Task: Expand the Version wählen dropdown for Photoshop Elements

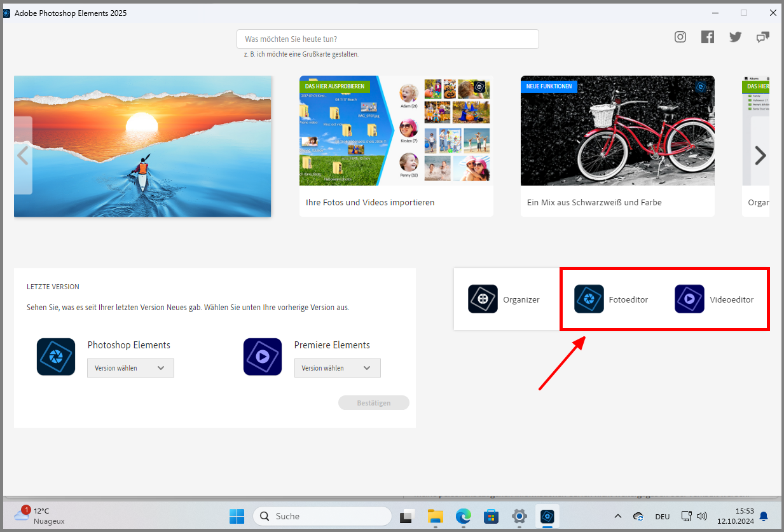Action: pyautogui.click(x=130, y=367)
